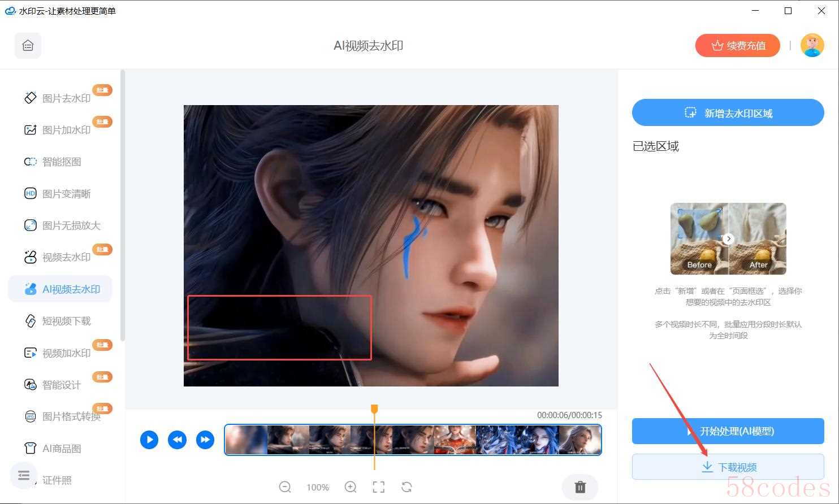Click the AI商品图 shirt icon
839x504 pixels.
pos(31,449)
